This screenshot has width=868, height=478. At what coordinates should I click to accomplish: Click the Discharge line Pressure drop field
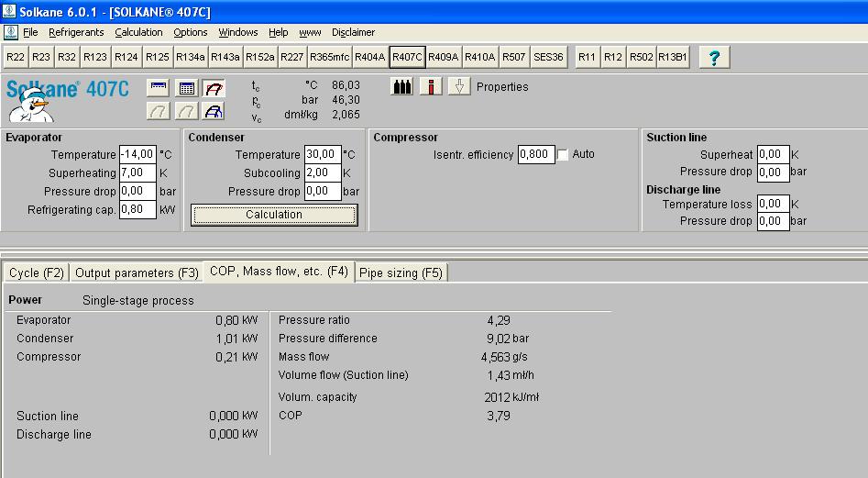click(x=774, y=221)
